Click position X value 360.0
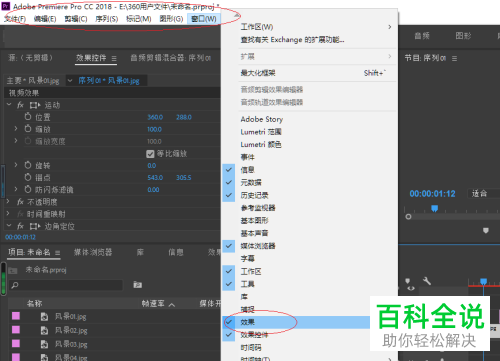Image resolution: width=500 pixels, height=361 pixels. point(155,117)
